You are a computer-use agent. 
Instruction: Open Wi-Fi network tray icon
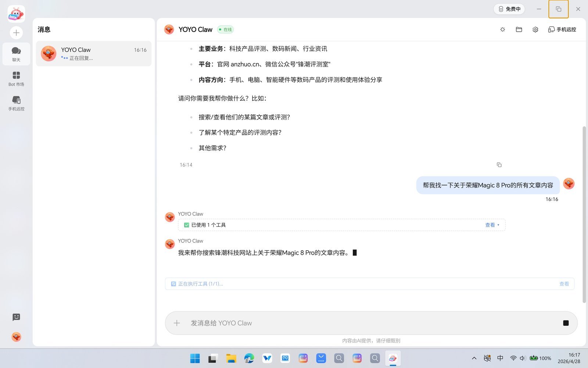pyautogui.click(x=513, y=358)
